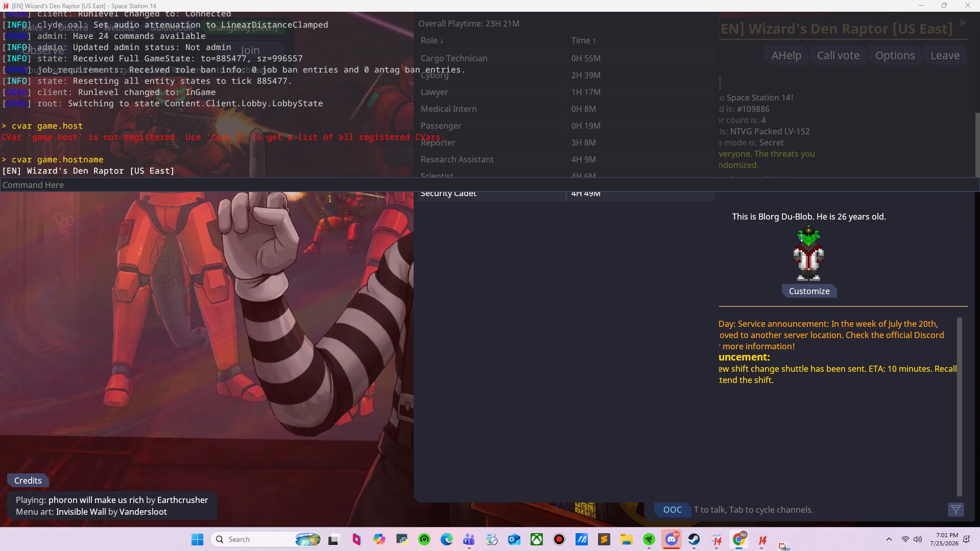
Task: Switch to Discord on the taskbar
Action: click(672, 539)
